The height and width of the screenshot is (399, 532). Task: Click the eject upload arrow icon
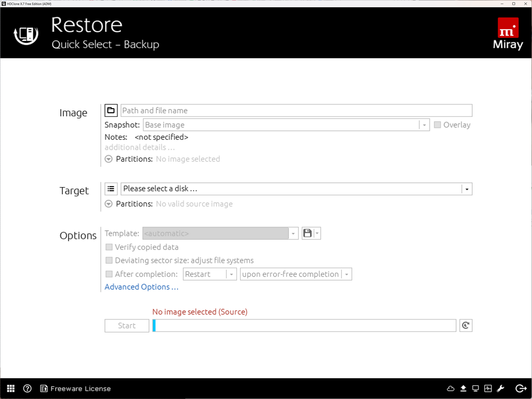tap(463, 389)
